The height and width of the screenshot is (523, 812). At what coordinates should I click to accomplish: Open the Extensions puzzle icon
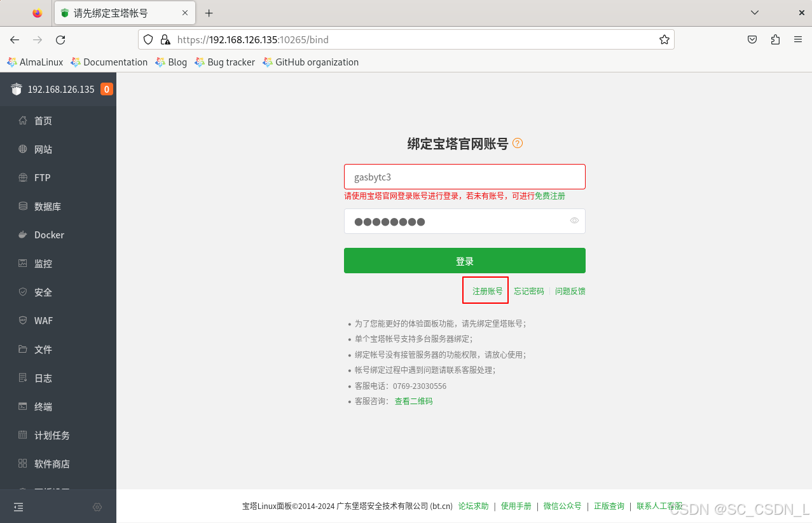coord(775,39)
